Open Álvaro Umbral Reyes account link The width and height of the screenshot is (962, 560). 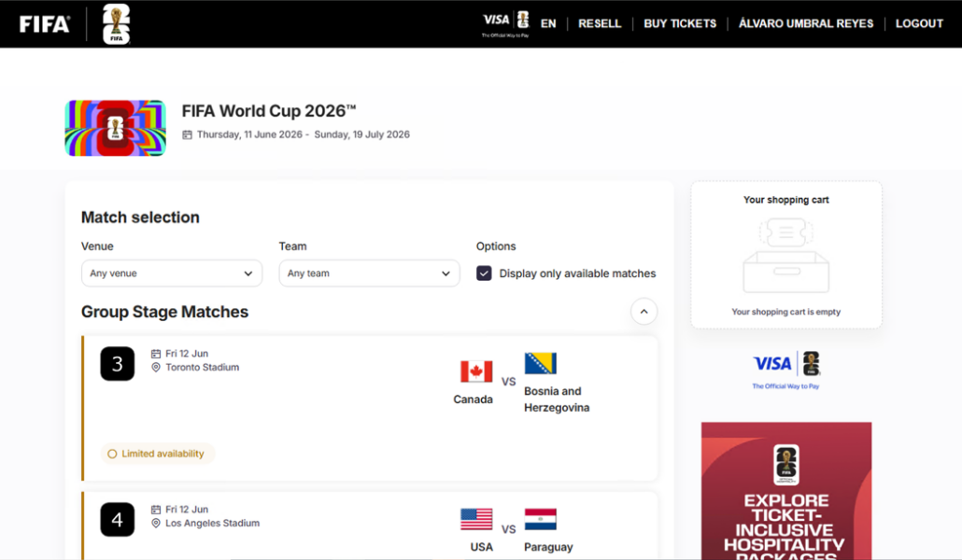tap(806, 24)
